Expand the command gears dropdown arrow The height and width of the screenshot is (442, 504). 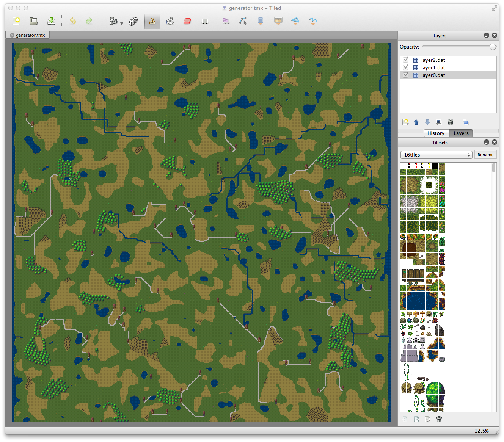tap(122, 24)
